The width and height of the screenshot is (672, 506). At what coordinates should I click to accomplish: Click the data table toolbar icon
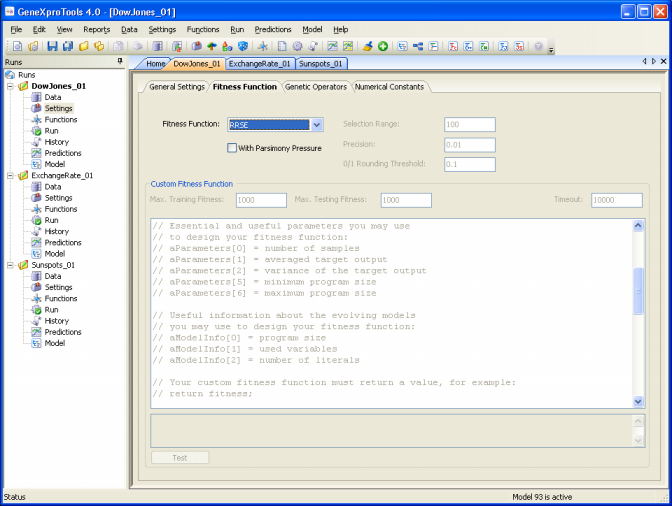[x=157, y=46]
